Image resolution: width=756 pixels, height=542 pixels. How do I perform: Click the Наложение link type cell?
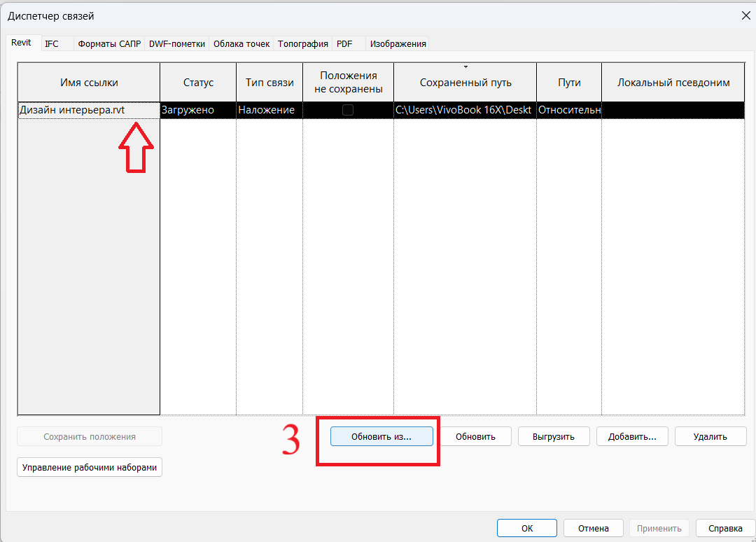pyautogui.click(x=269, y=110)
